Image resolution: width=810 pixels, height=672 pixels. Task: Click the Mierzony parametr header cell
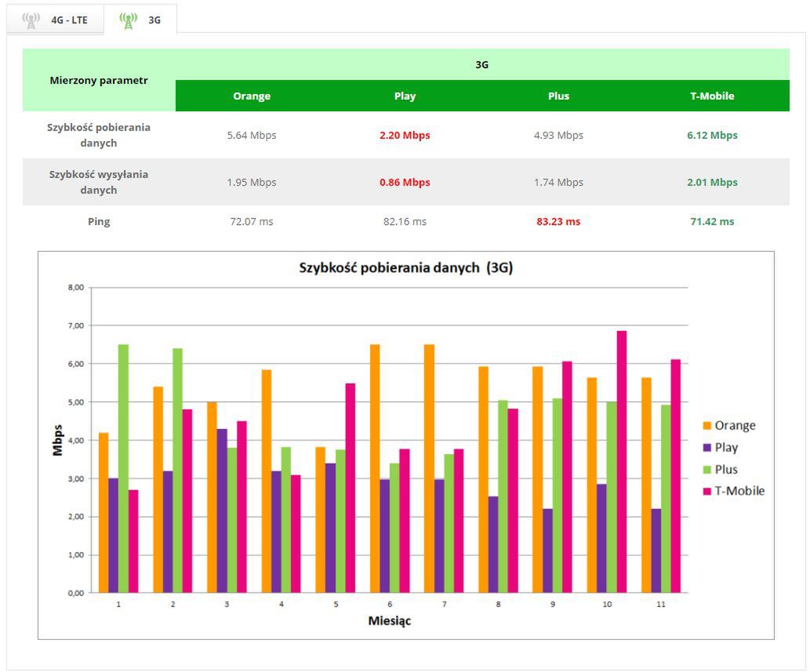[x=99, y=80]
